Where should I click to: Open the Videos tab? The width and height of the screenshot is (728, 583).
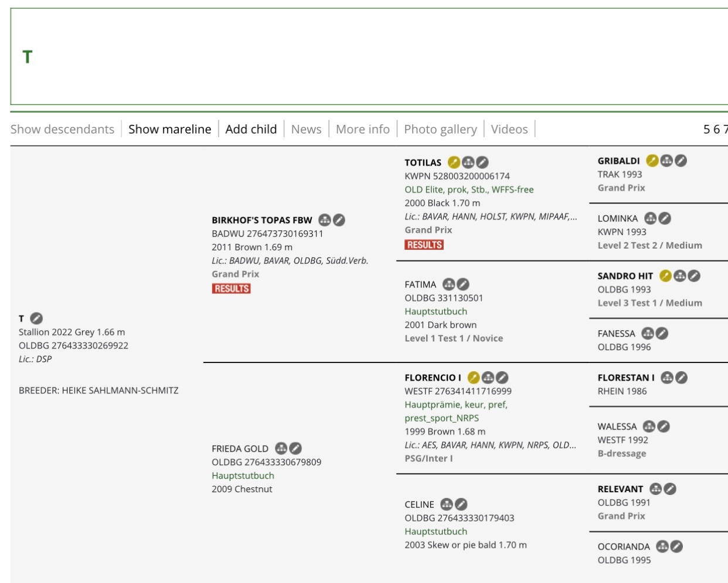point(509,129)
